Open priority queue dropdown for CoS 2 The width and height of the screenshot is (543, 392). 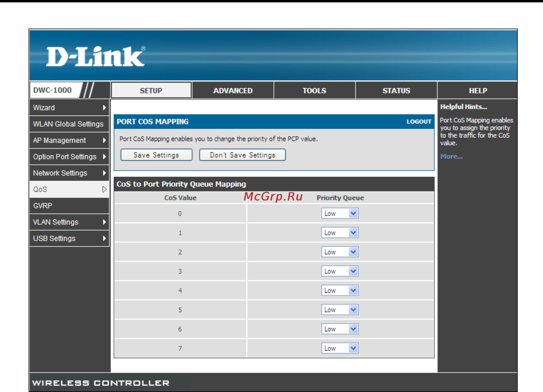(x=340, y=252)
